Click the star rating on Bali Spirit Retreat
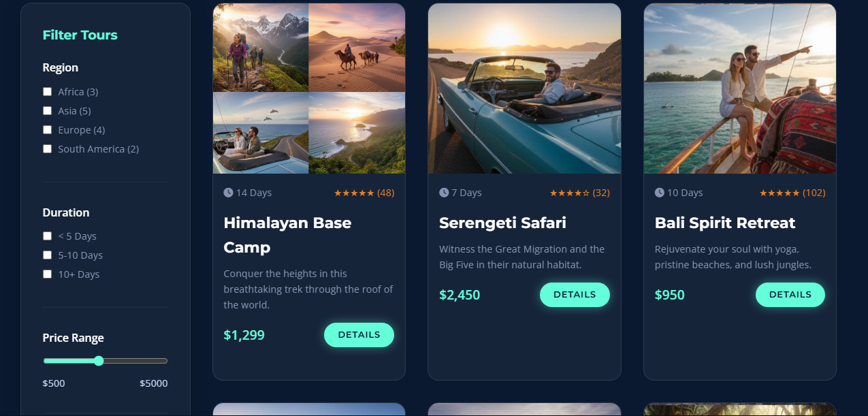The image size is (868, 416). point(779,193)
